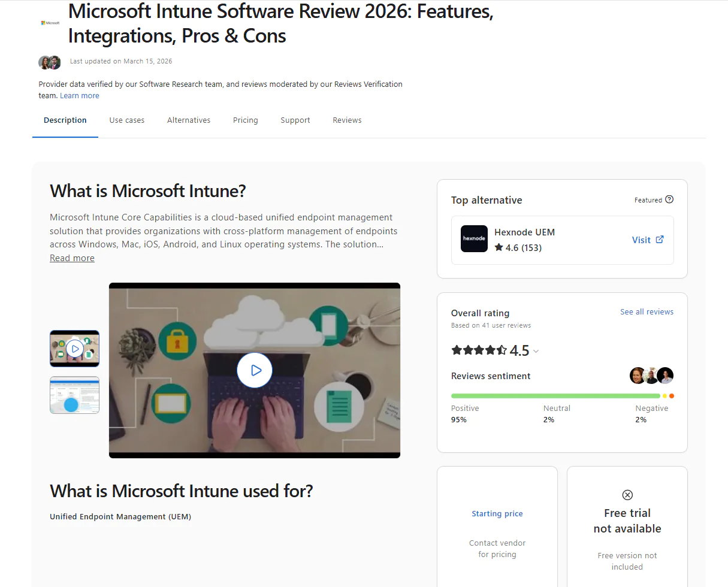Click the yellow neutral sentiment dot
The image size is (728, 587).
(x=664, y=396)
